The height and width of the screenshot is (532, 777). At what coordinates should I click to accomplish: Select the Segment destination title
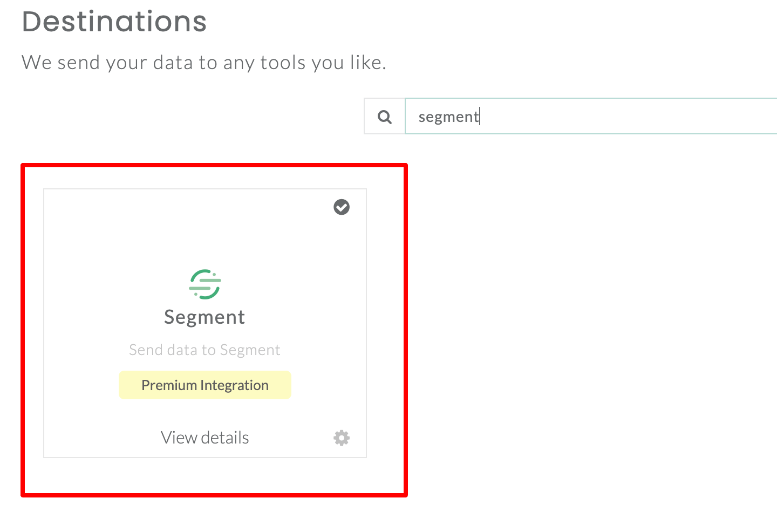tap(205, 317)
